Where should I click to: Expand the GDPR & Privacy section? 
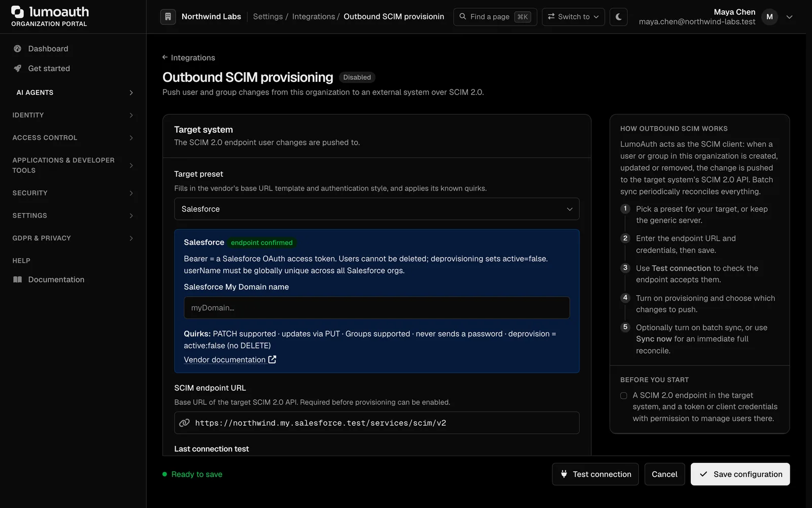point(73,238)
